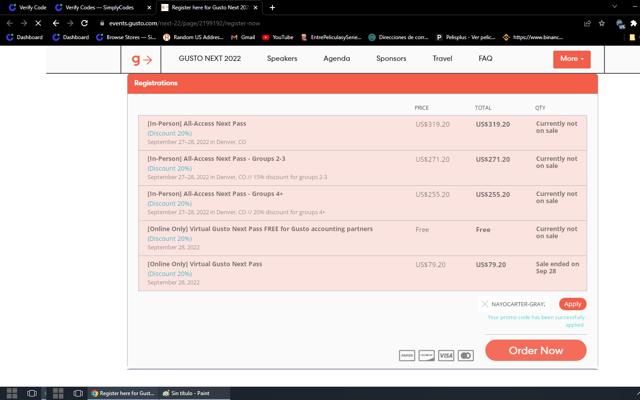Stop loading the page with the X button
The width and height of the screenshot is (640, 400).
[x=38, y=23]
